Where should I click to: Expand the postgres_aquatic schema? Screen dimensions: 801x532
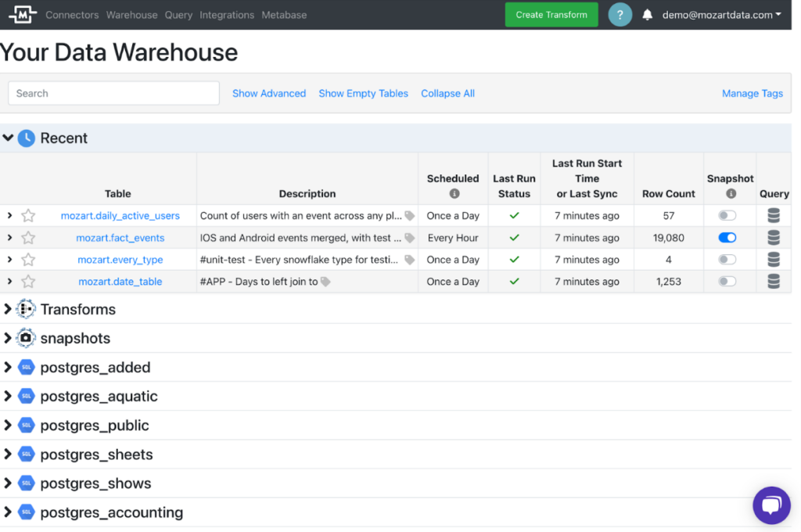pos(8,396)
